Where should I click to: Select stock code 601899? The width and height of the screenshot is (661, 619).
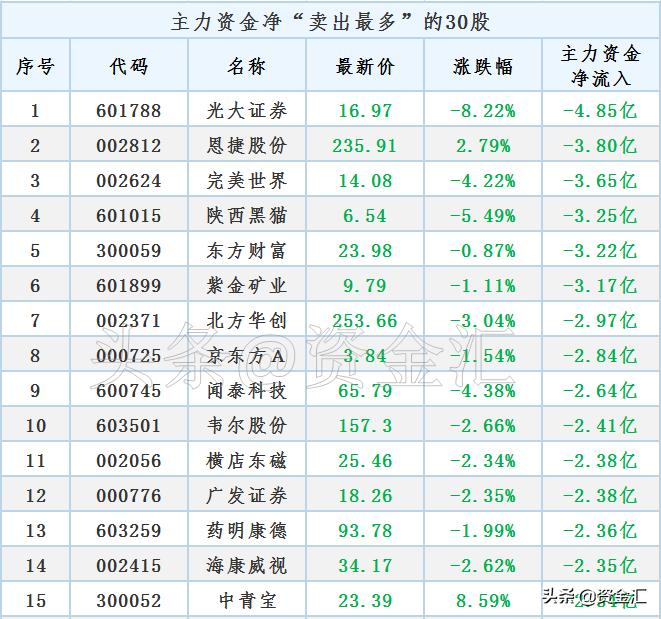[x=129, y=286]
